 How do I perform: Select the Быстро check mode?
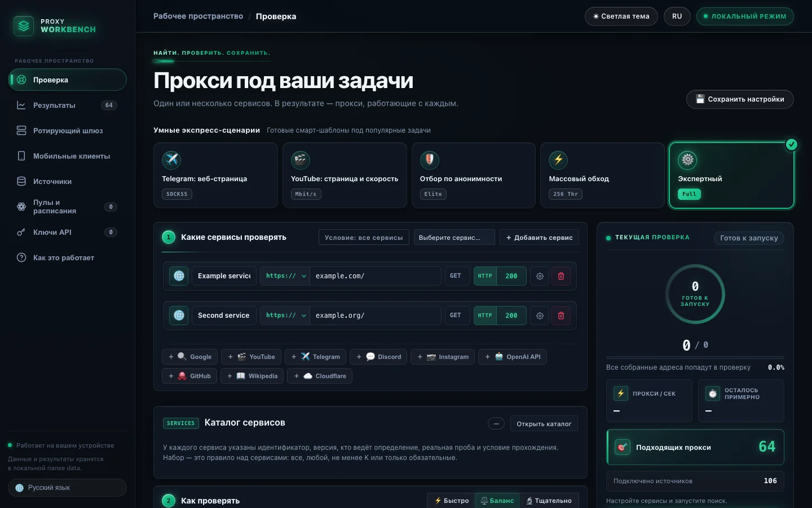click(452, 501)
